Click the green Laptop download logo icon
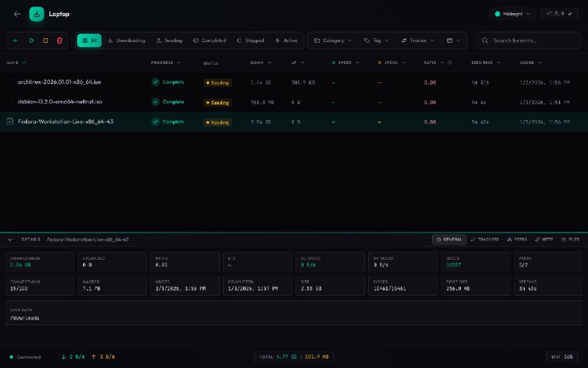Screen dimensions: 588x368 click(36, 14)
